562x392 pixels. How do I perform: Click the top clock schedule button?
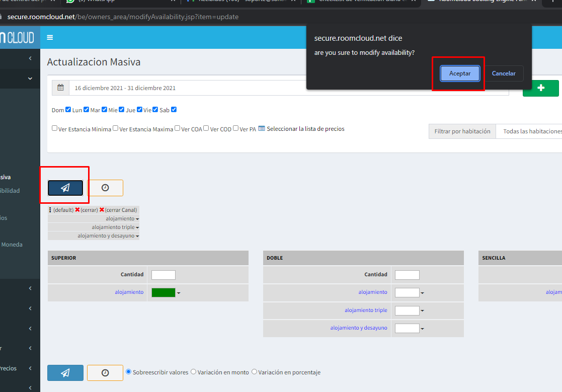coord(105,188)
